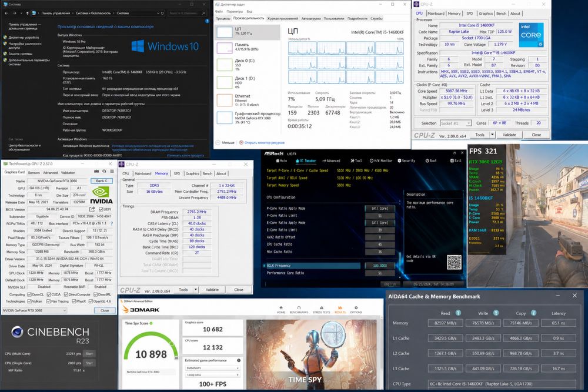The height and width of the screenshot is (392, 588).
Task: Switch to Mainboard tab in CPU-Z CPU window
Action: (436, 14)
